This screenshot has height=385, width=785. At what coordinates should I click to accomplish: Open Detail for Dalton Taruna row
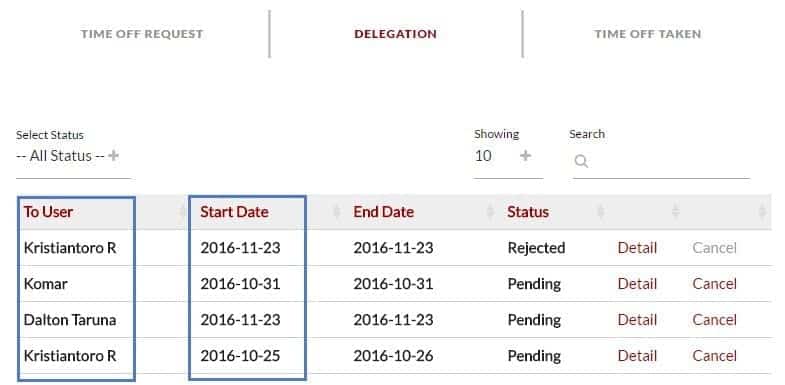[x=637, y=320]
